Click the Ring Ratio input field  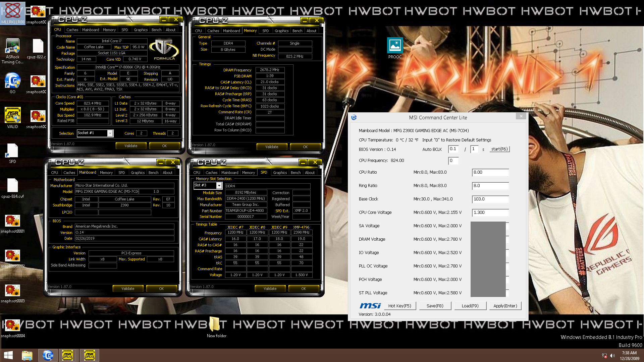click(x=490, y=186)
